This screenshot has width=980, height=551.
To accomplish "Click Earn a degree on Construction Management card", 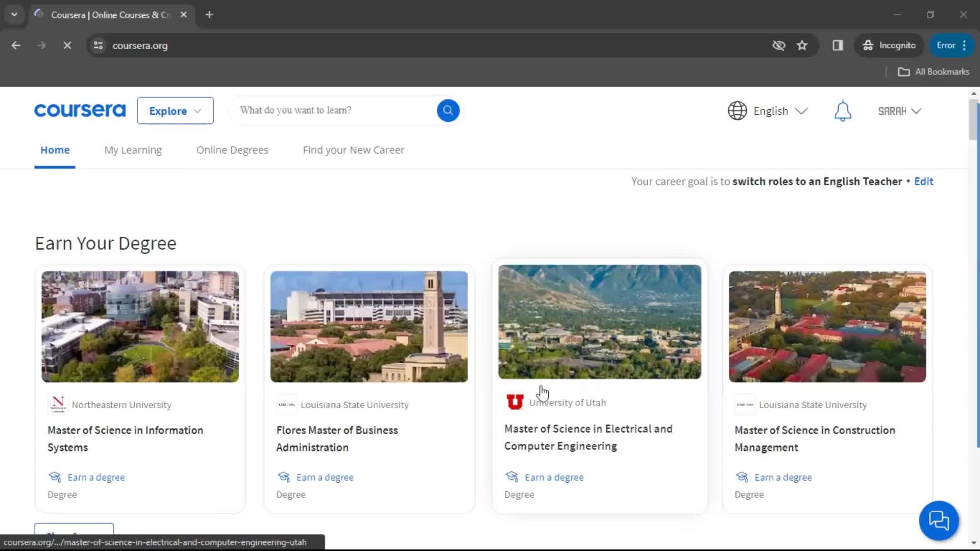I will pos(783,477).
